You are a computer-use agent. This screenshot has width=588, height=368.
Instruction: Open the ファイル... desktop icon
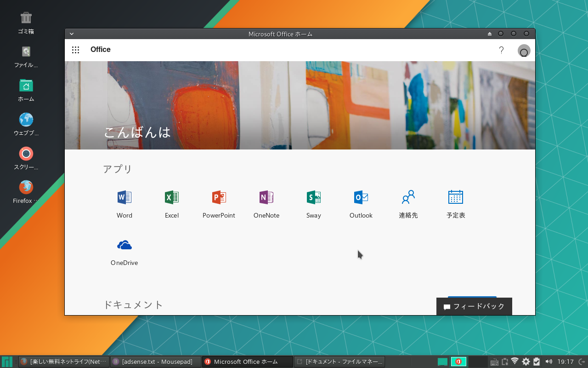26,57
